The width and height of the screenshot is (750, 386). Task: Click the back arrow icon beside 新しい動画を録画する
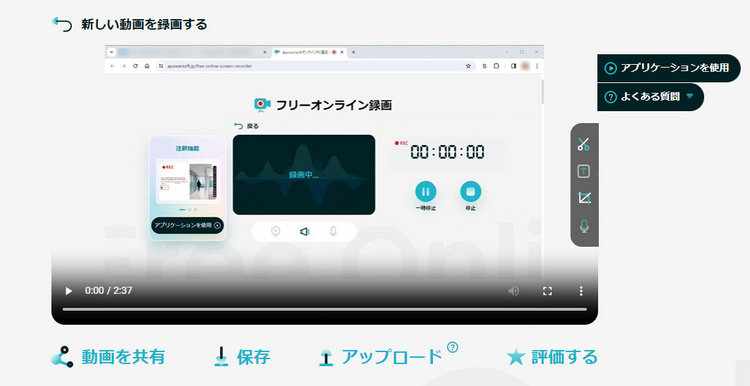click(x=62, y=24)
